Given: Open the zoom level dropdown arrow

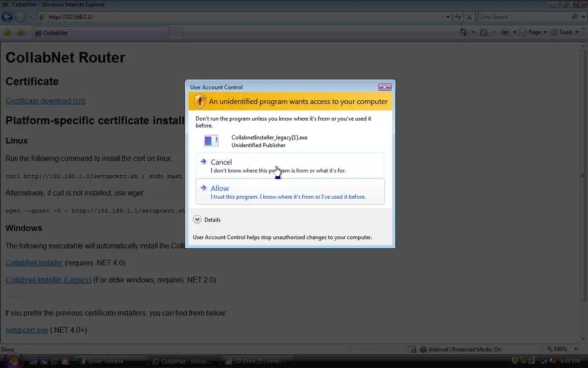Looking at the screenshot, I should pyautogui.click(x=576, y=349).
